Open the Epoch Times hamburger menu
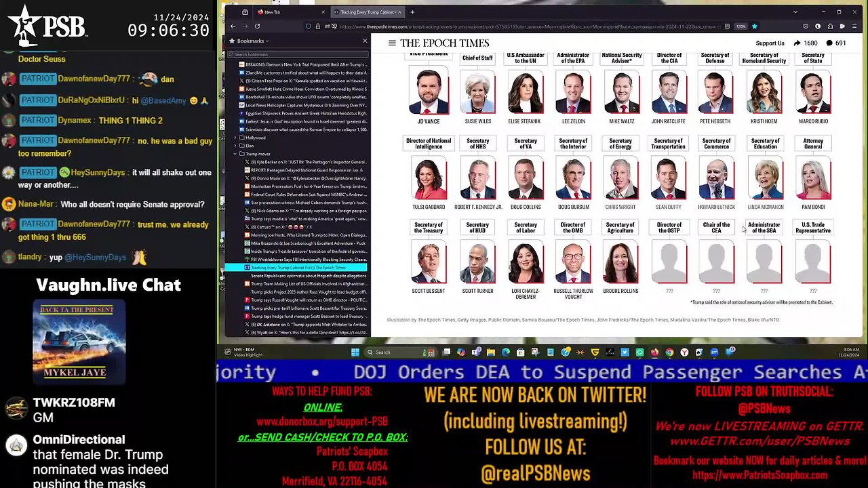 tap(392, 43)
